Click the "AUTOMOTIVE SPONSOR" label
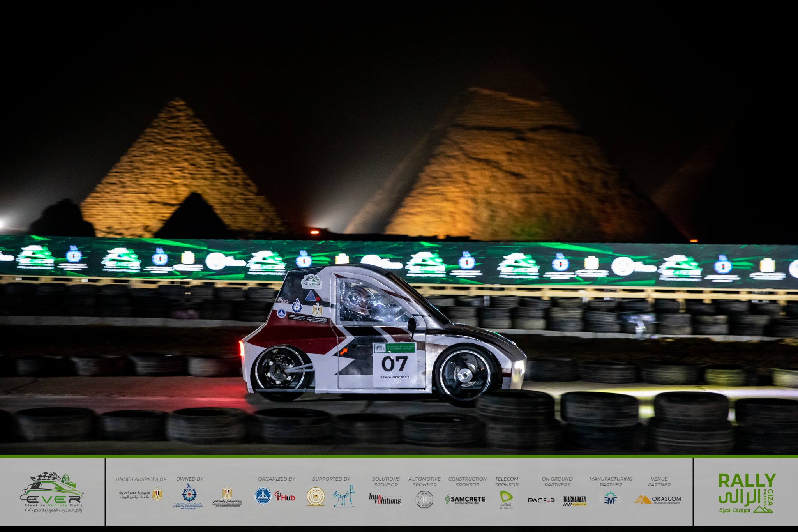Viewport: 798px width, 532px height. (424, 482)
